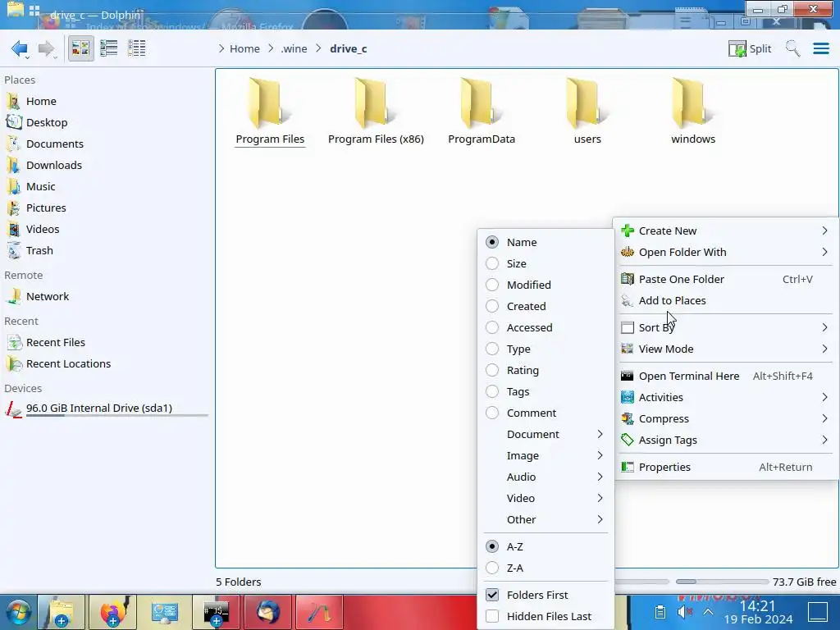This screenshot has height=630, width=840.
Task: Select the Program Files (x86) folder
Action: 376,112
